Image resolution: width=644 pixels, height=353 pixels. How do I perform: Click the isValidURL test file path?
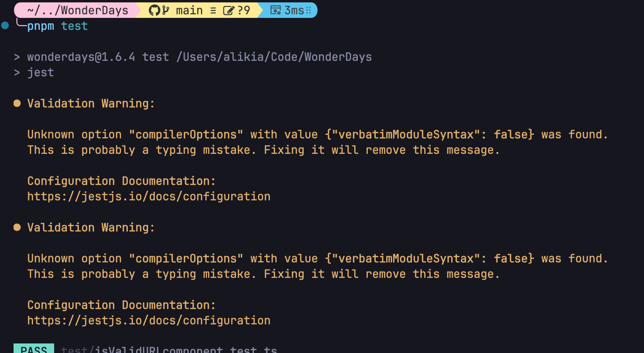click(169, 349)
